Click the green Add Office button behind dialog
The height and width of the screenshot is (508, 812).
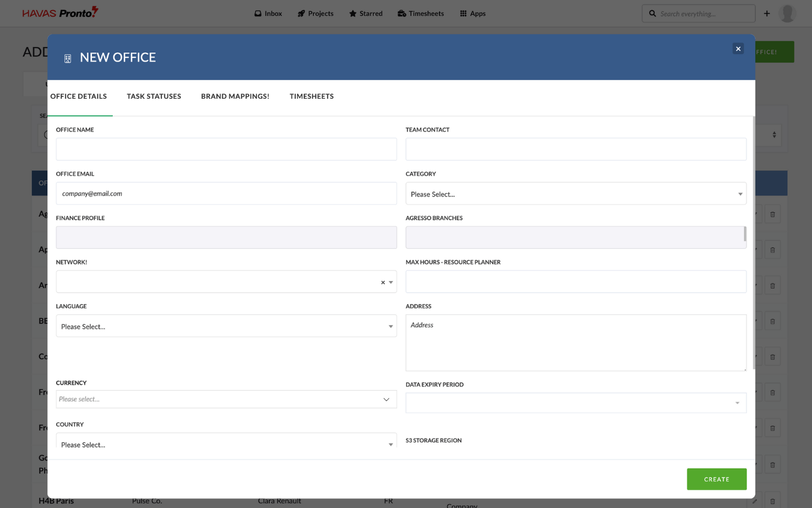click(774, 52)
